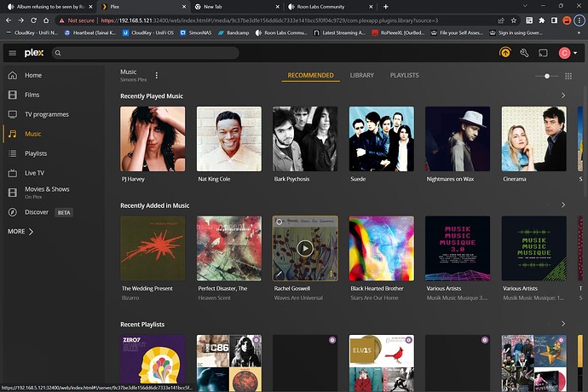Open the Films library in the sidebar

32,95
